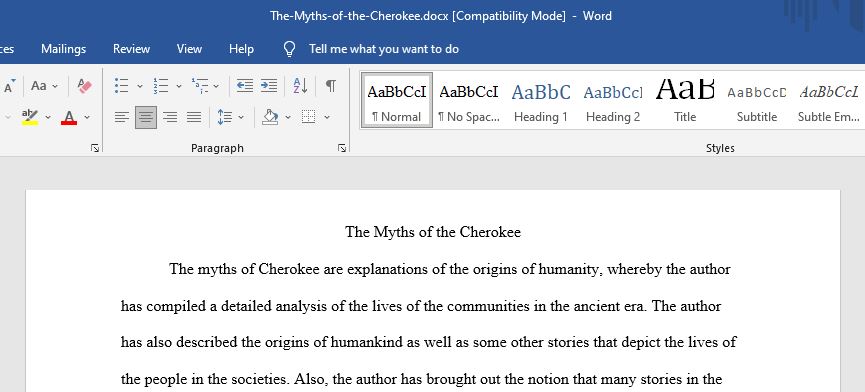Click the Borders icon
Screen dimensions: 865x392
tap(309, 117)
